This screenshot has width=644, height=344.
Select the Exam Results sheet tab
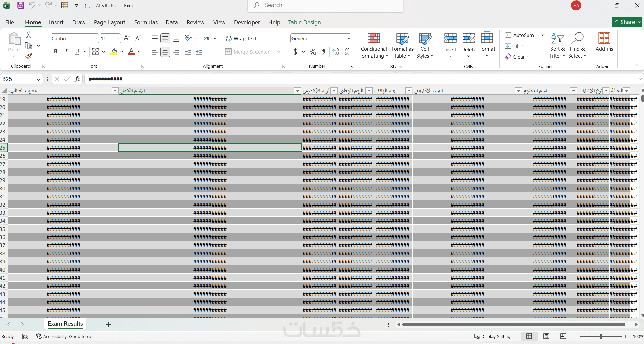[x=65, y=324]
